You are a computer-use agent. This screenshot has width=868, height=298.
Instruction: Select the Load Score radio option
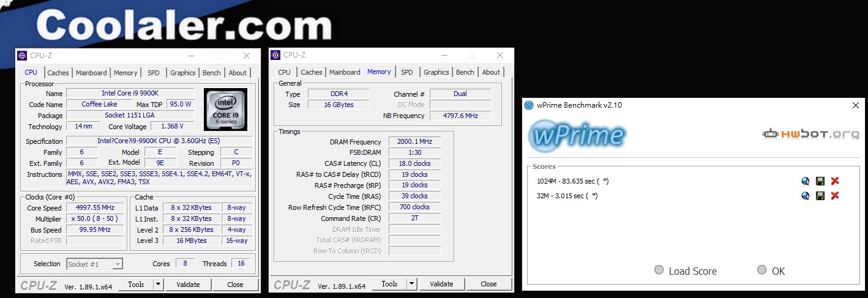pos(659,270)
